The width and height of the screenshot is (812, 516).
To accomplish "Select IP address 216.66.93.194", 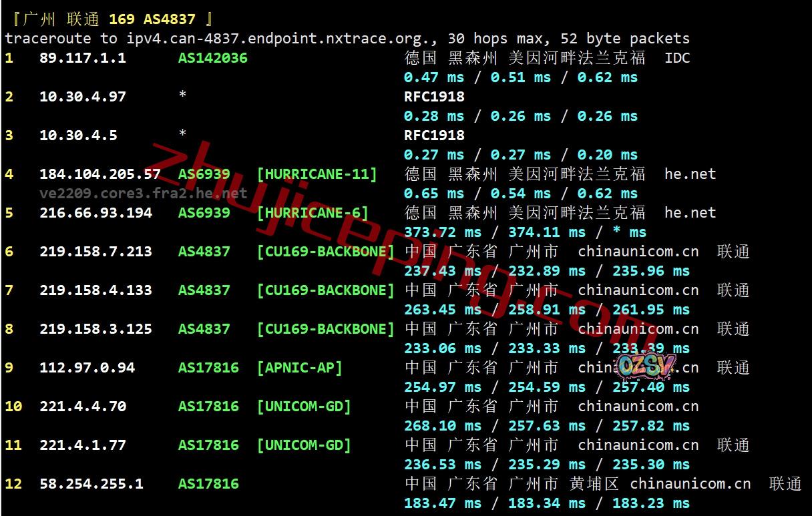I will 95,213.
